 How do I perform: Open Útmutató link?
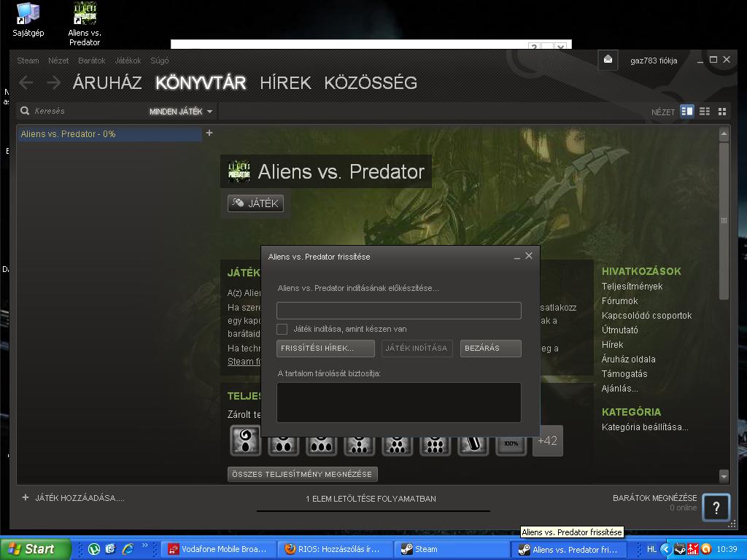pyautogui.click(x=619, y=330)
